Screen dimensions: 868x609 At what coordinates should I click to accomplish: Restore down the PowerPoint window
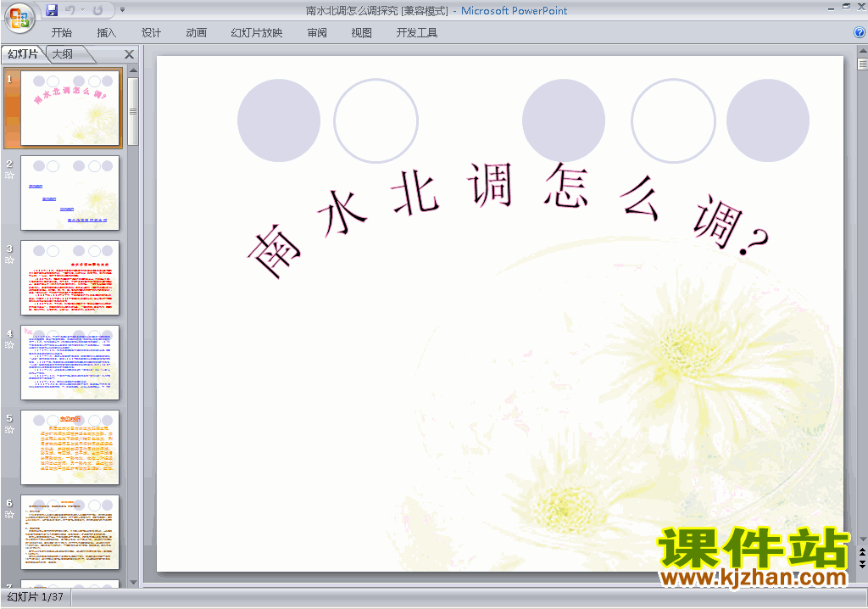846,7
